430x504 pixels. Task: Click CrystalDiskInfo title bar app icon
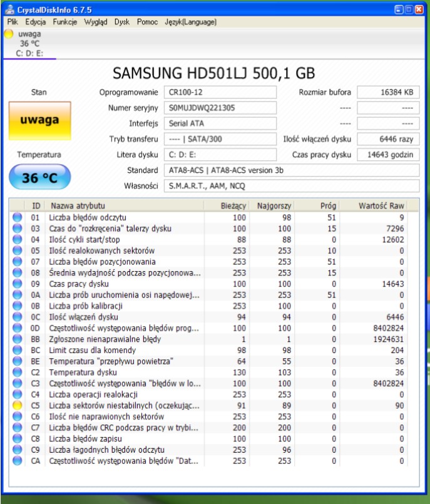(x=9, y=9)
